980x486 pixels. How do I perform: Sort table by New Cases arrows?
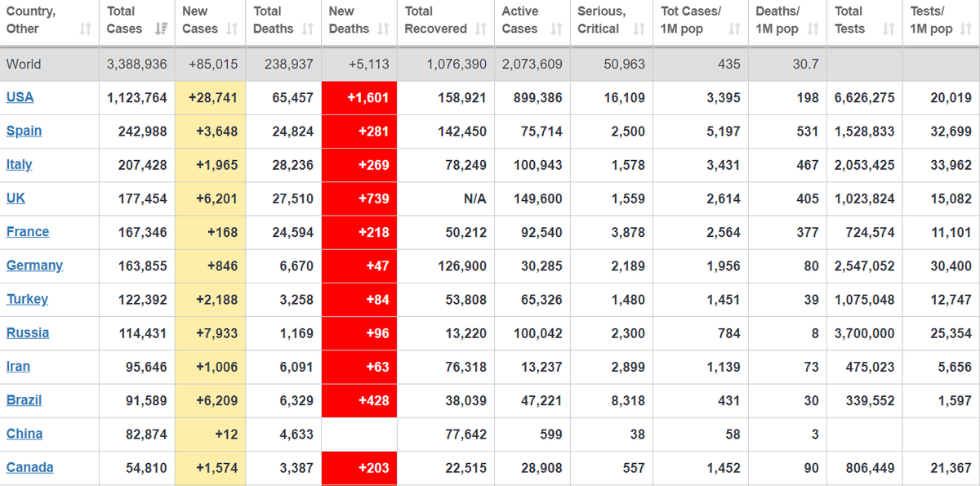[x=232, y=29]
